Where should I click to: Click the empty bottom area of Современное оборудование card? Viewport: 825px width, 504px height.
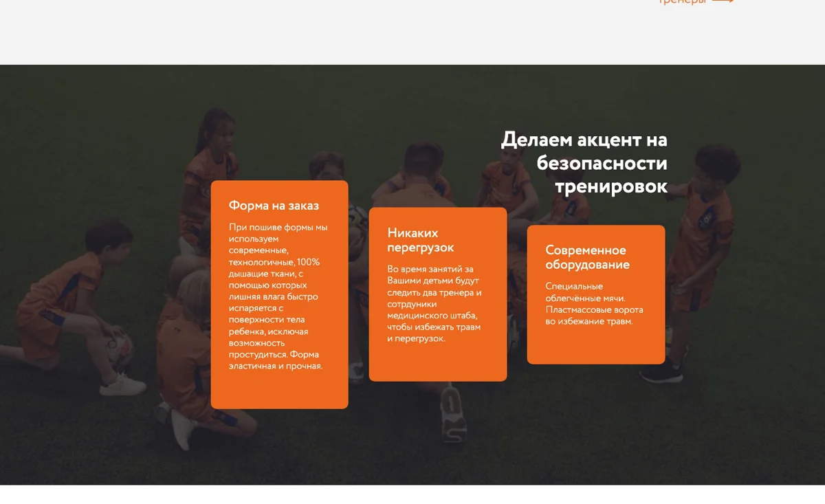596,346
